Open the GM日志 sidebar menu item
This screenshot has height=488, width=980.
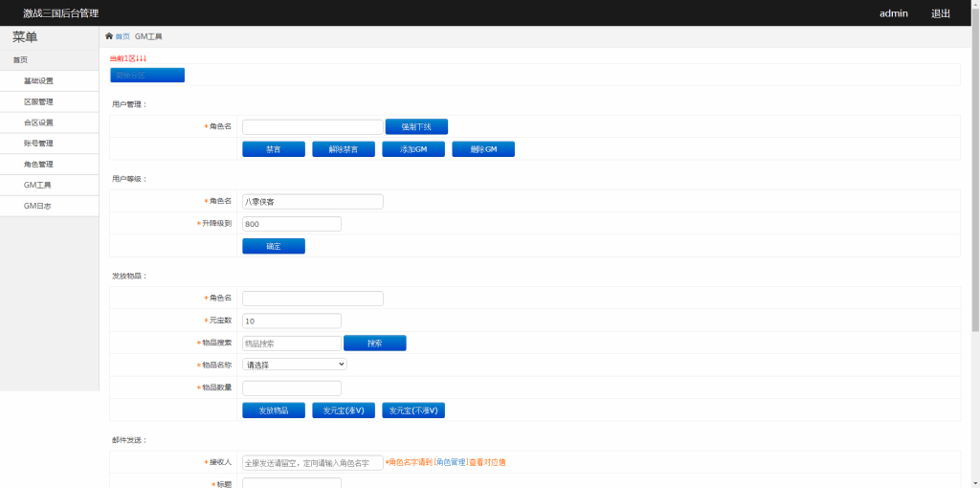pyautogui.click(x=38, y=206)
